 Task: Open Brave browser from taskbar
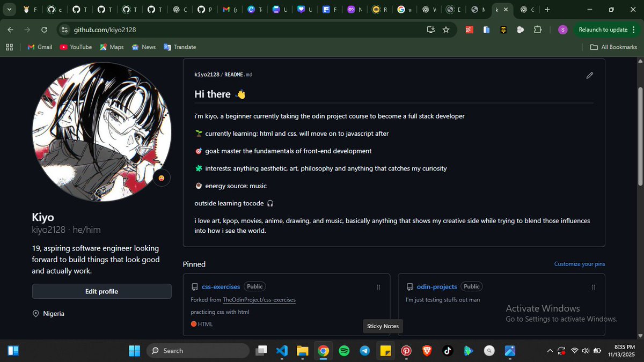(427, 351)
